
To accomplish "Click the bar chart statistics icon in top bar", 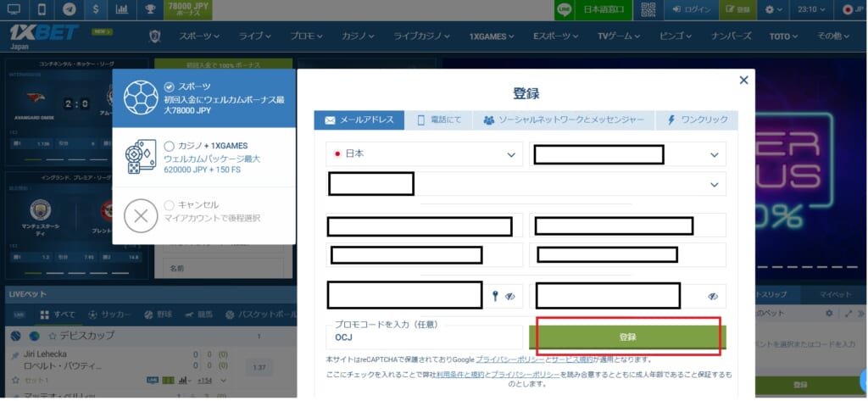I will 122,9.
